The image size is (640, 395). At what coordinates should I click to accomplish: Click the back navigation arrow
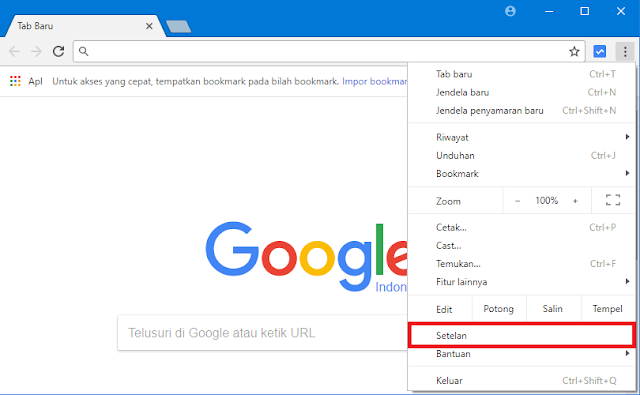[x=14, y=51]
